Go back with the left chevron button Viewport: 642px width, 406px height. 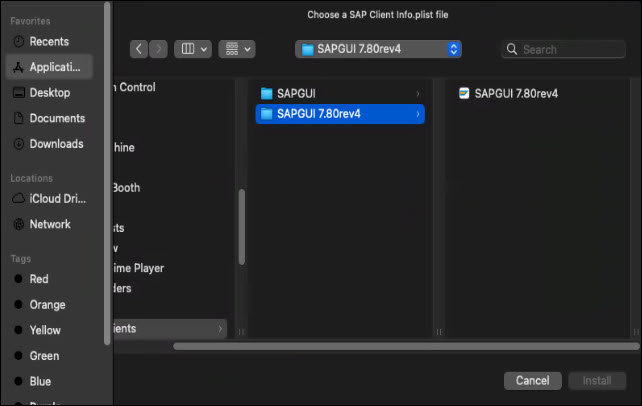click(139, 49)
